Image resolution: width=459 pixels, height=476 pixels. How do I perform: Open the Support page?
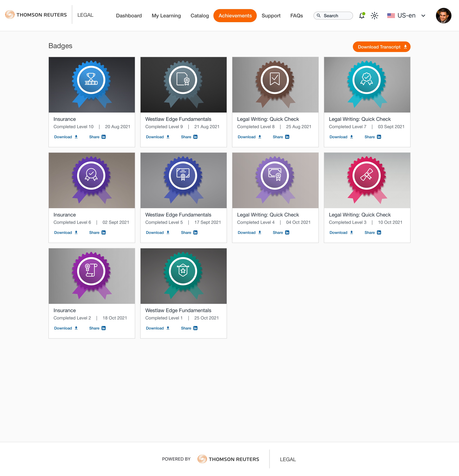pos(271,16)
